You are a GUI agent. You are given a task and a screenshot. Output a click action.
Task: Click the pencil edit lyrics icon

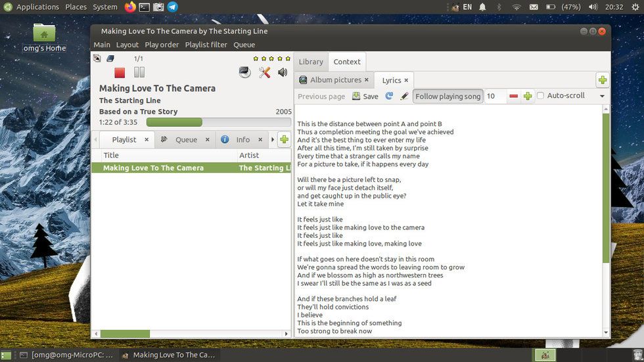click(404, 96)
